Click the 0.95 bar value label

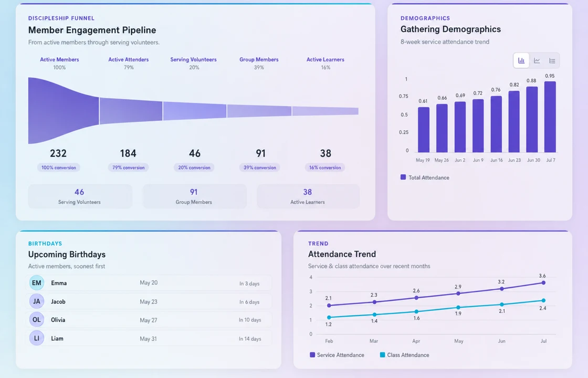point(550,76)
